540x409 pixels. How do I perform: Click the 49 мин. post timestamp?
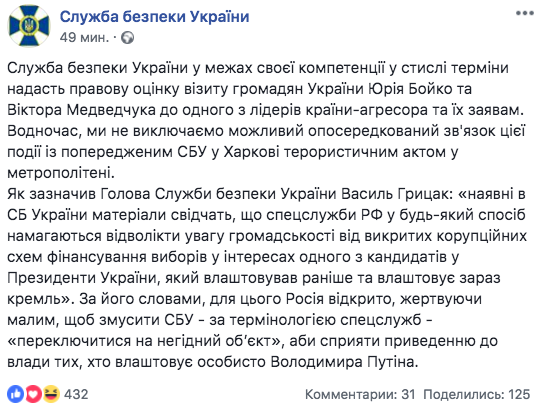[84, 37]
